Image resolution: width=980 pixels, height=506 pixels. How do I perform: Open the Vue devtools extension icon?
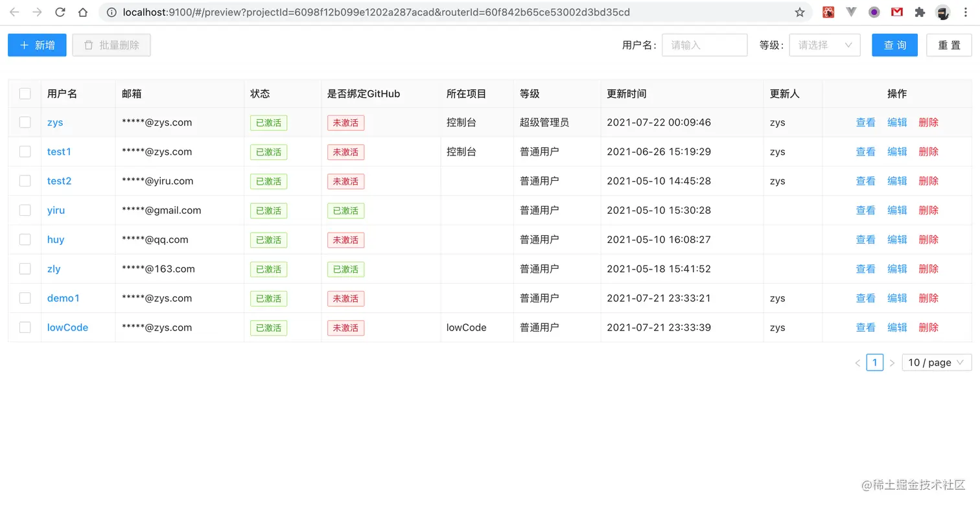click(x=852, y=12)
